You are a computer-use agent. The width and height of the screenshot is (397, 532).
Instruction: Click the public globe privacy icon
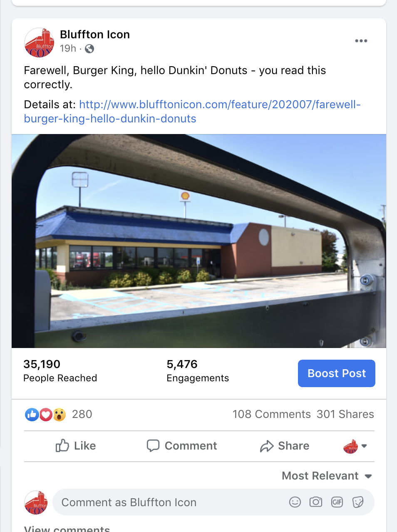tap(89, 49)
